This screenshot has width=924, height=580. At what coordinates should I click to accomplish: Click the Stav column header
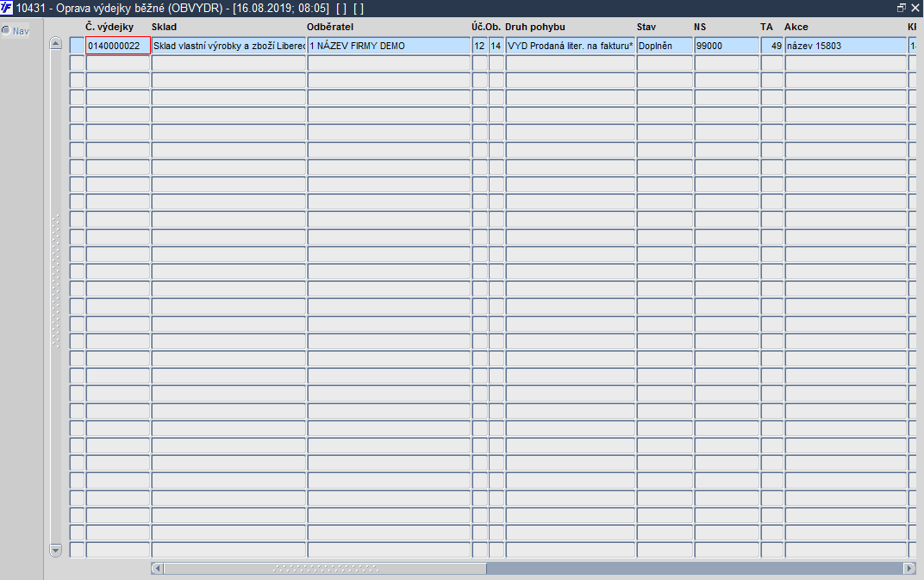click(646, 27)
